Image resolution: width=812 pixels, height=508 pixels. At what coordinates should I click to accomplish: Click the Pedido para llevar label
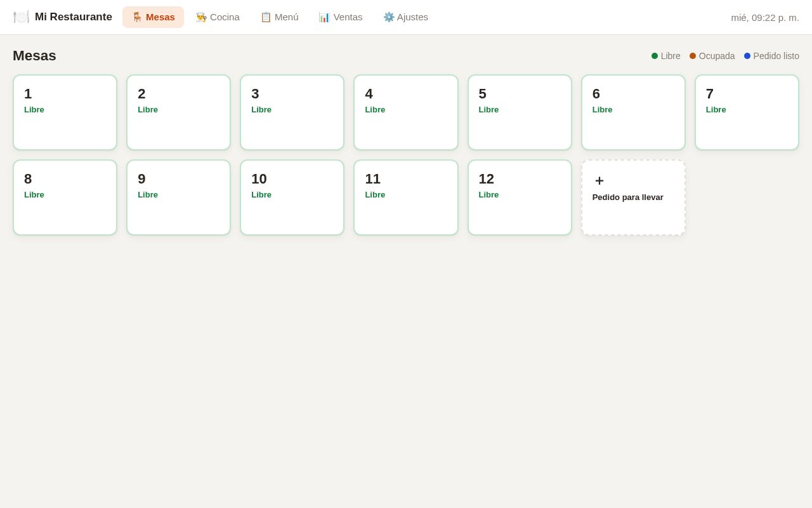[628, 197]
